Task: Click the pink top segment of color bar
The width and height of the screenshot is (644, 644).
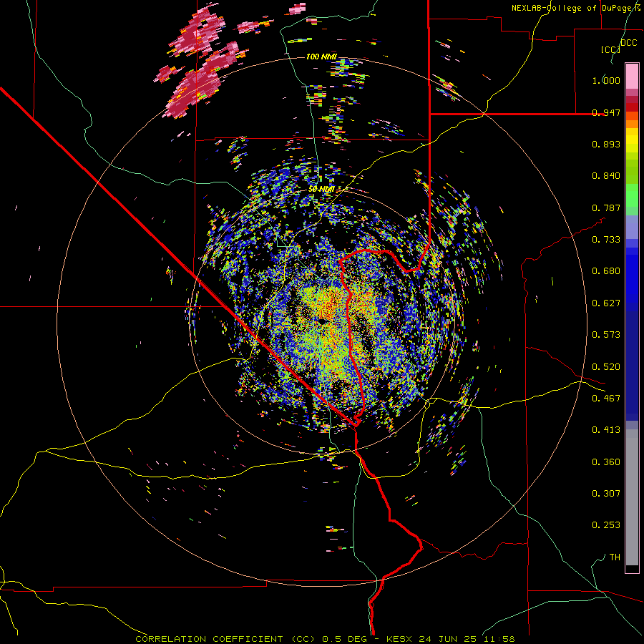Action: 632,76
